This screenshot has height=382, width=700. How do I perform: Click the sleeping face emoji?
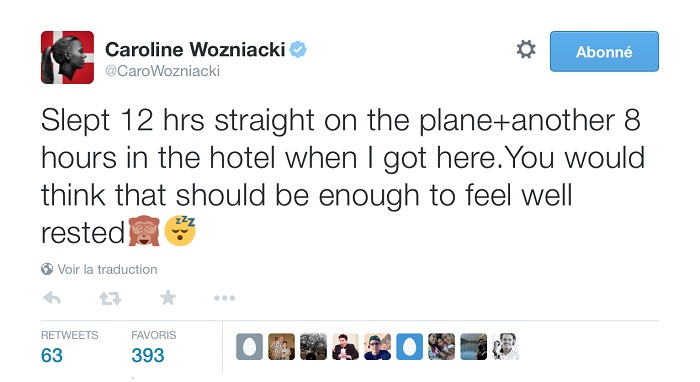180,231
